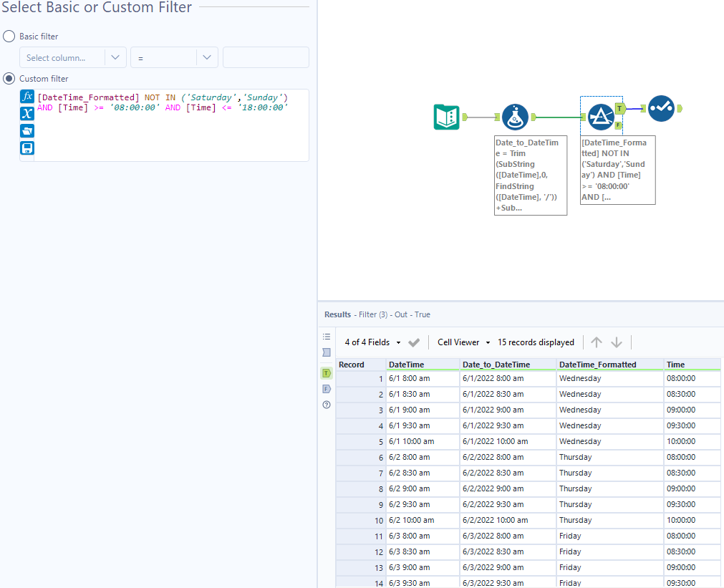Click the Select tool checkmark node

point(661,108)
